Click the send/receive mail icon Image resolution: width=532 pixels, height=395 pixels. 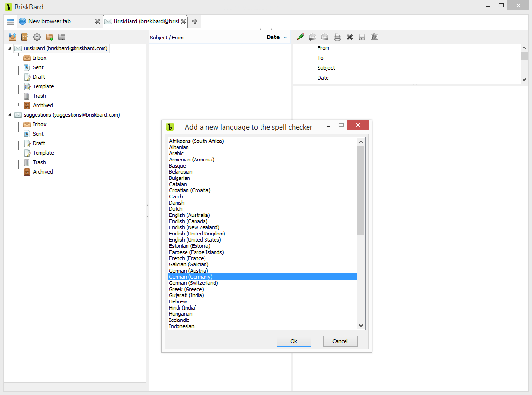pyautogui.click(x=12, y=37)
